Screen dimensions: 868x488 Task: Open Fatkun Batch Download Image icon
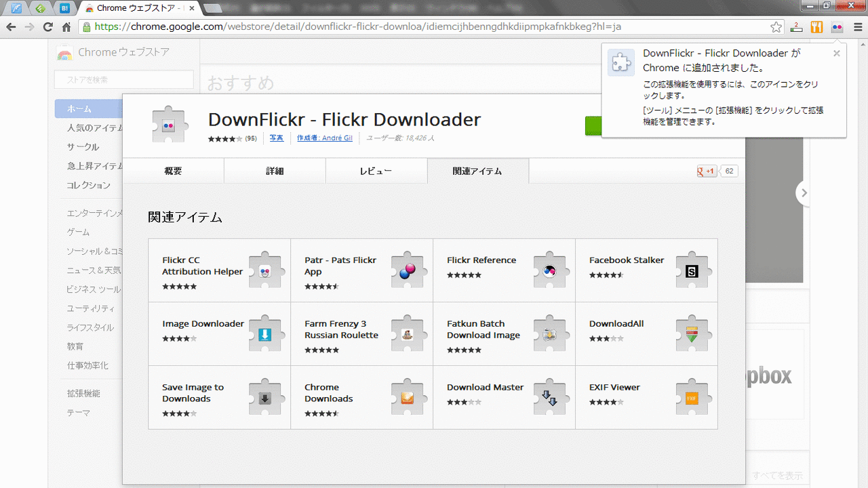[x=550, y=333]
